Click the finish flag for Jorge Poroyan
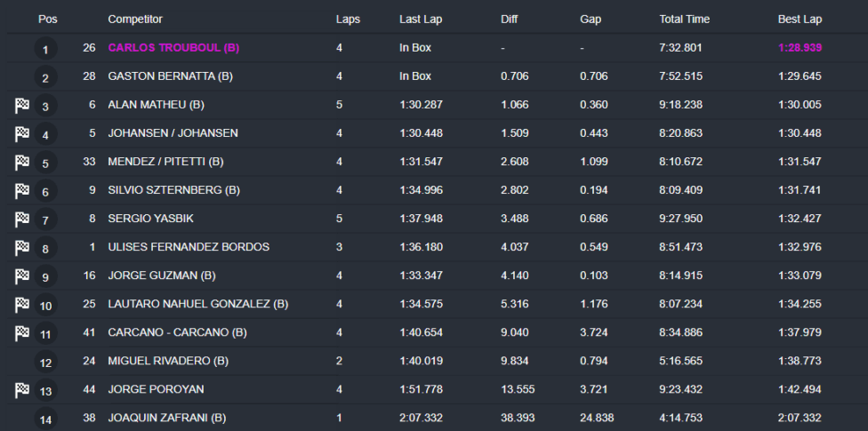Image resolution: width=868 pixels, height=431 pixels. click(x=22, y=390)
